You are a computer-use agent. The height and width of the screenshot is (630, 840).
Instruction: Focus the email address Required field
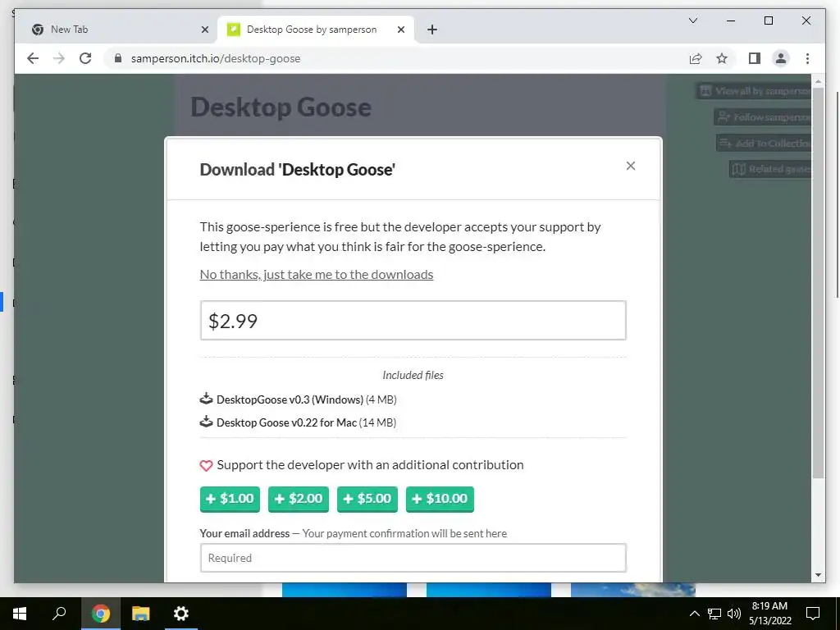[413, 558]
